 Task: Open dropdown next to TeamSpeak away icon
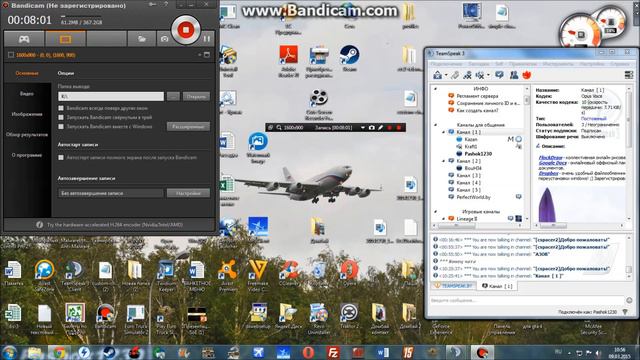(x=488, y=76)
